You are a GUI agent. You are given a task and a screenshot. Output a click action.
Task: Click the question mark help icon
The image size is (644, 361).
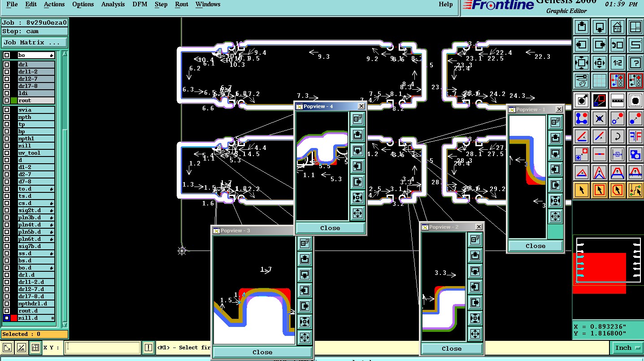tap(635, 62)
